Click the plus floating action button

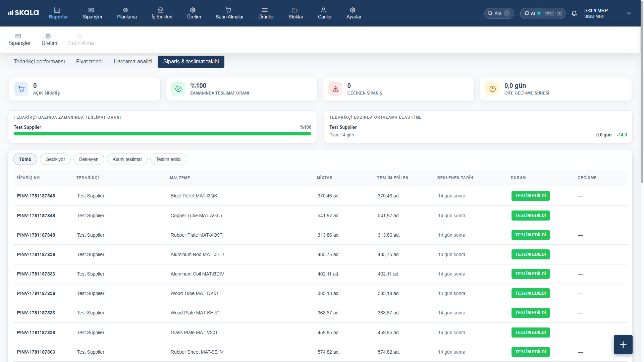pyautogui.click(x=623, y=345)
